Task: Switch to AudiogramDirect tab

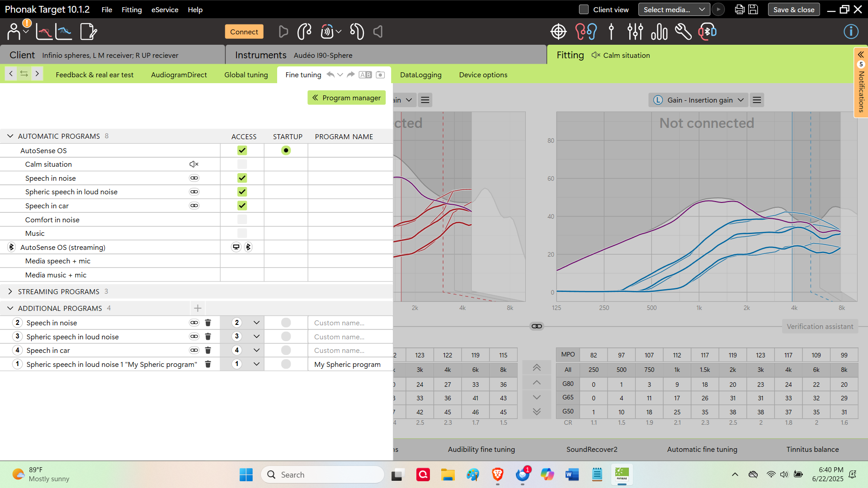Action: pos(179,75)
